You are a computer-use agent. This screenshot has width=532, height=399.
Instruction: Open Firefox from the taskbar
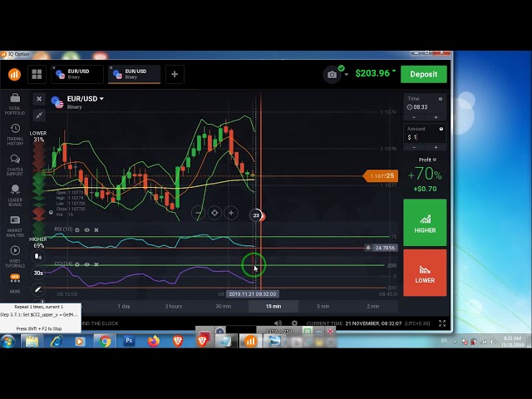[153, 341]
